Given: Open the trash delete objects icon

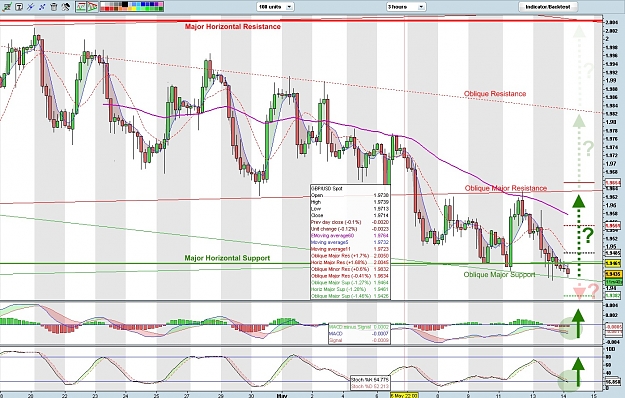Looking at the screenshot, I should point(54,7).
